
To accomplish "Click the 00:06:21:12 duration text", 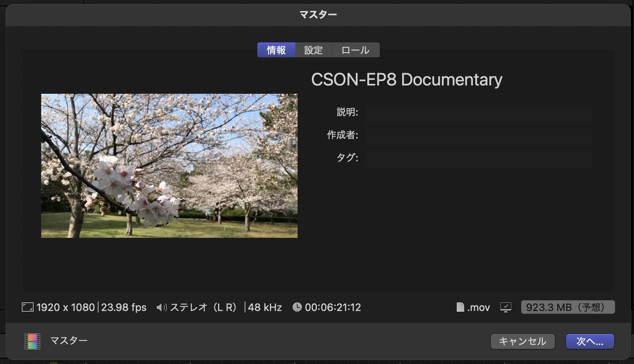I will click(333, 307).
